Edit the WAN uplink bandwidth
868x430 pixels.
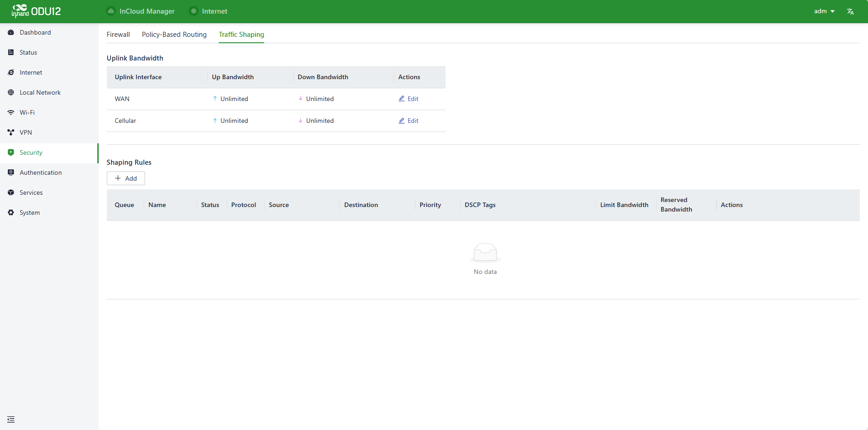click(x=409, y=99)
